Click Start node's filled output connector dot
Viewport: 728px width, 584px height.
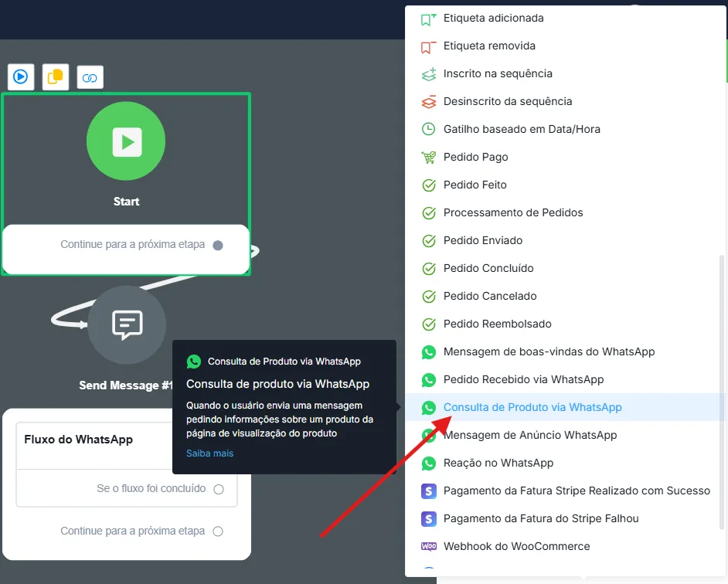click(218, 245)
